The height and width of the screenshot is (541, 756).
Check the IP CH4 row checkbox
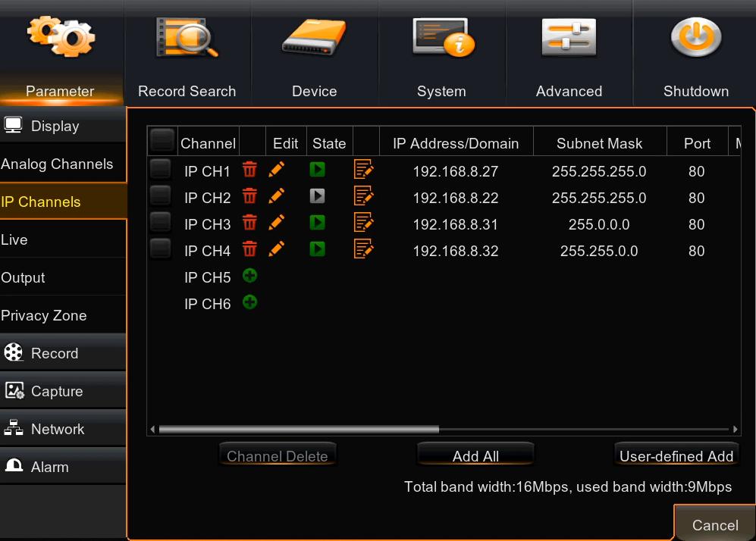click(x=160, y=249)
